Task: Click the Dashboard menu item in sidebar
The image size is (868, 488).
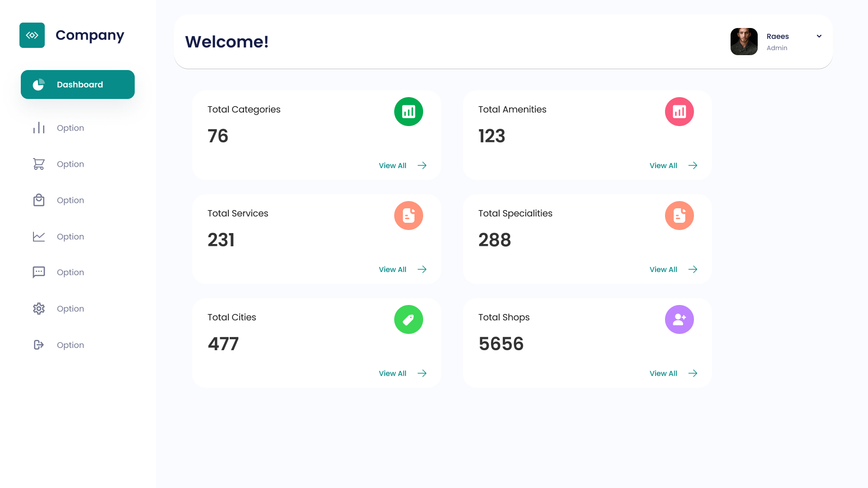Action: [x=77, y=84]
